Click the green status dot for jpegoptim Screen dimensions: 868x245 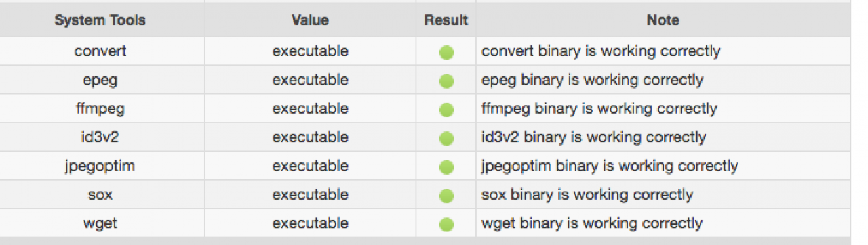[x=446, y=167]
